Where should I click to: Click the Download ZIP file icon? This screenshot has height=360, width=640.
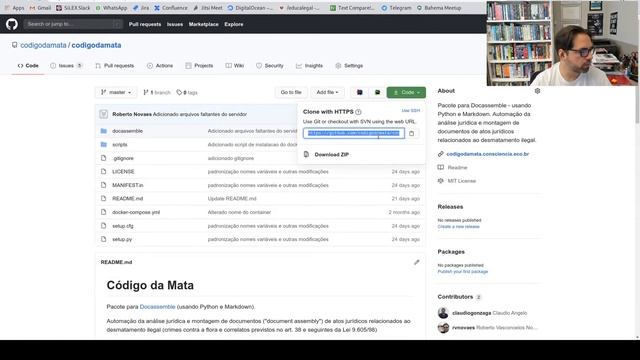click(306, 154)
